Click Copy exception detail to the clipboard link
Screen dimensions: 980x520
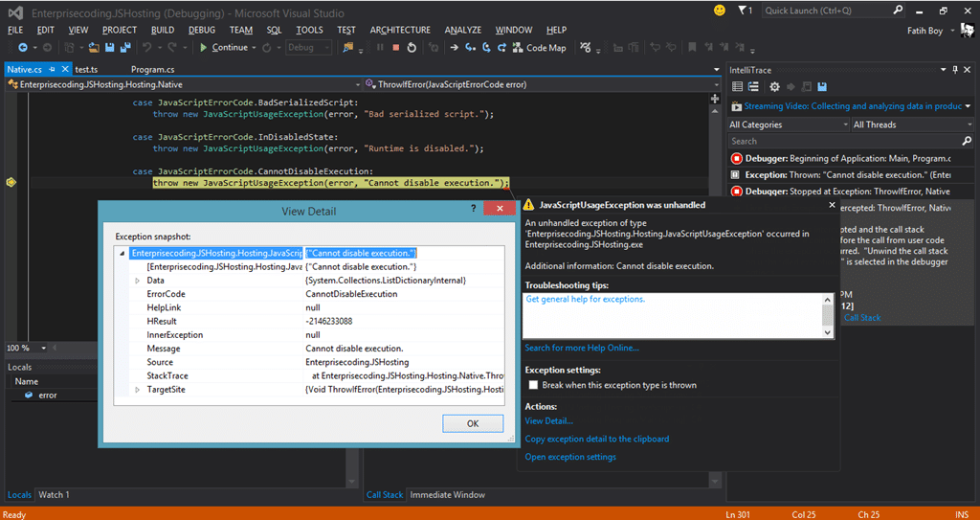pyautogui.click(x=597, y=439)
